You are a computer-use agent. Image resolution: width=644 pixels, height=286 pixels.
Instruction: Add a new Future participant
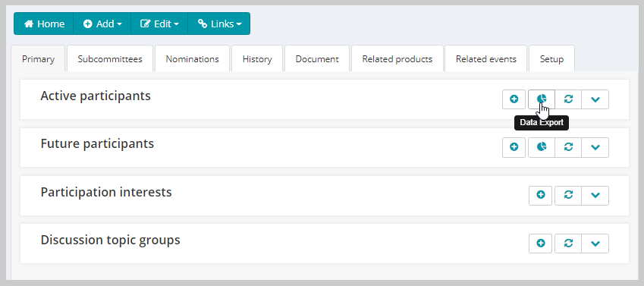(514, 147)
